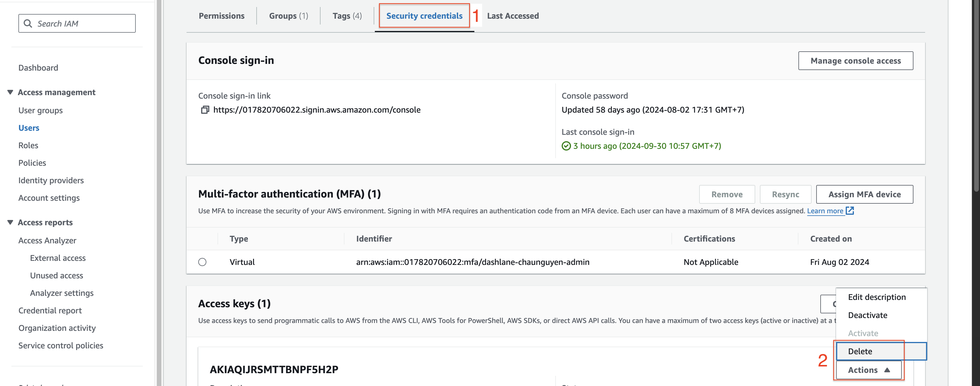
Task: Collapse the Access management section
Action: coord(10,92)
